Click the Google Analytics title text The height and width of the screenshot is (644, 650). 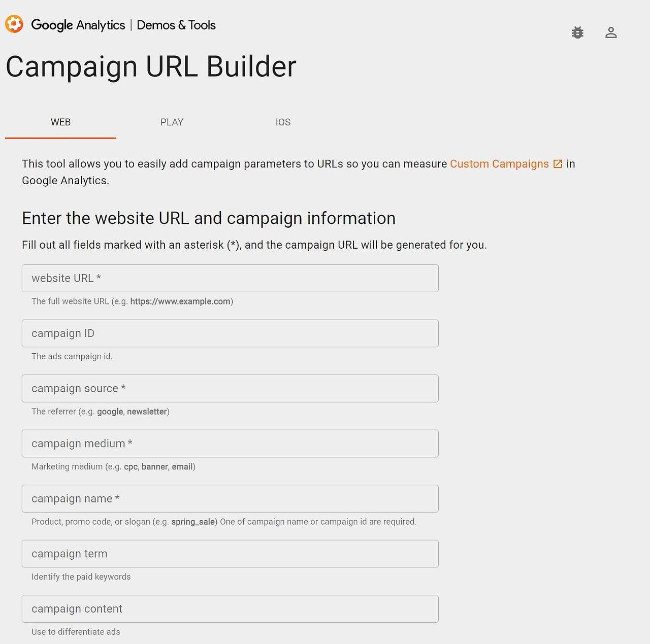pos(78,25)
